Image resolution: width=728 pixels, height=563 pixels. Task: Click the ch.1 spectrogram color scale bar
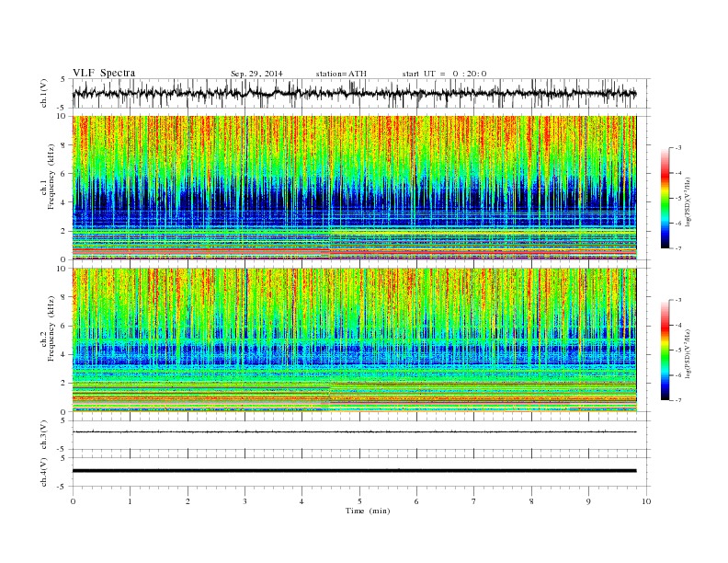[x=665, y=198]
